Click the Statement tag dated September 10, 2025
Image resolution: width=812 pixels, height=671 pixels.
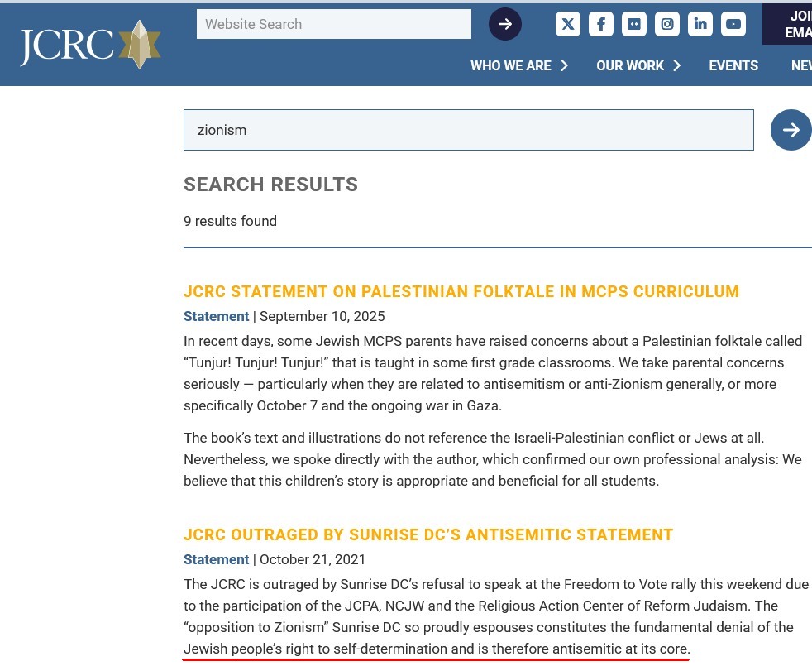click(216, 316)
